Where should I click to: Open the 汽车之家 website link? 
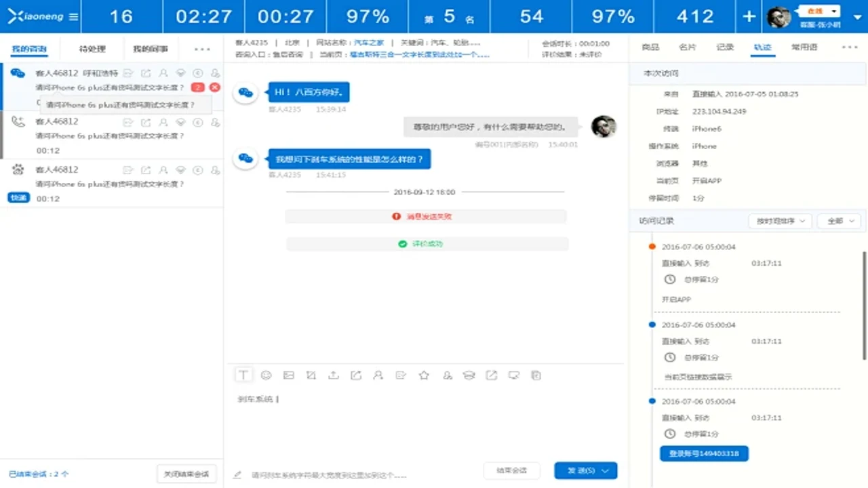pyautogui.click(x=369, y=43)
